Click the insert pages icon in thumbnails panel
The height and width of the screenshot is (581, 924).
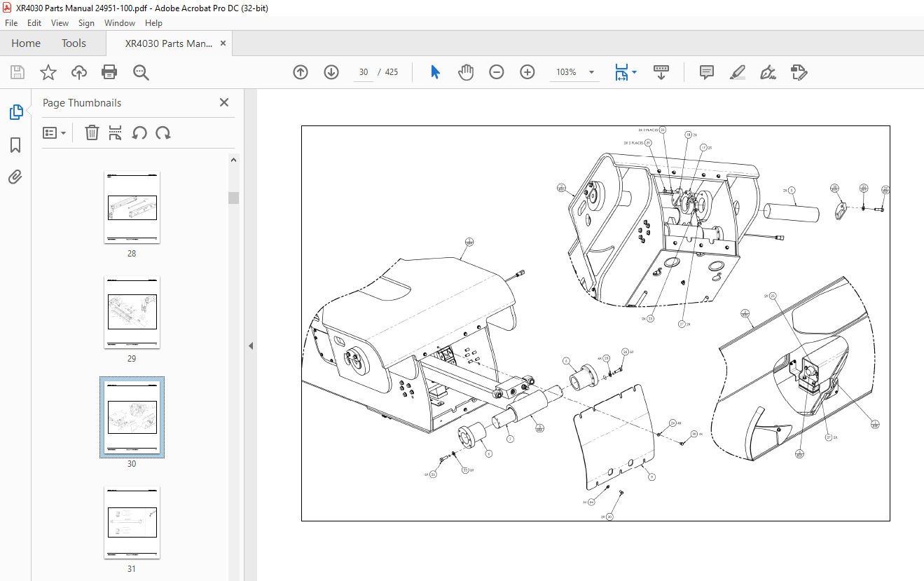pyautogui.click(x=116, y=132)
